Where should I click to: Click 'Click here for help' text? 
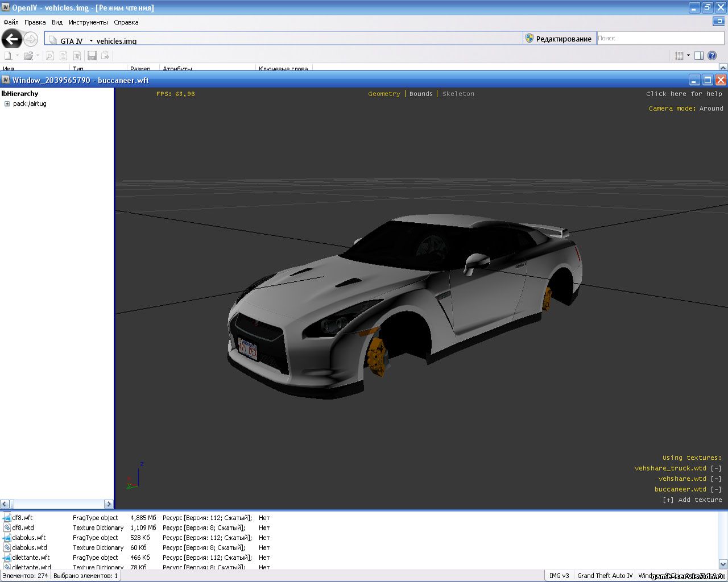684,94
